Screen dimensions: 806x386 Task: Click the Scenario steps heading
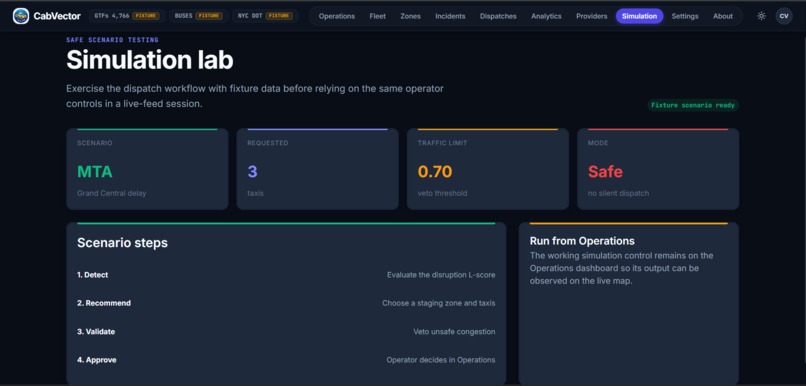point(122,243)
